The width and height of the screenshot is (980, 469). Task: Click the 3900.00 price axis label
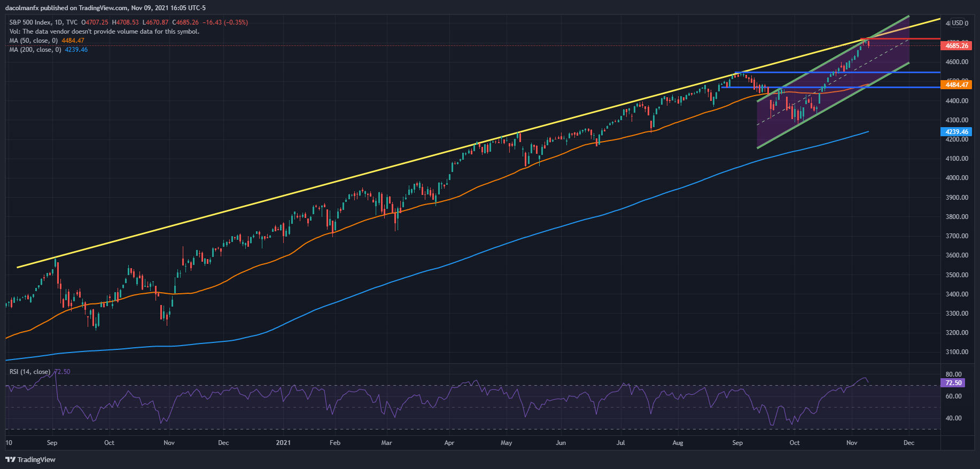(957, 198)
